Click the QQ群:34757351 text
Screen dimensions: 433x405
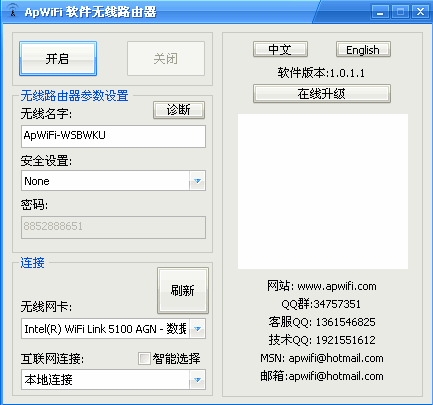click(321, 304)
